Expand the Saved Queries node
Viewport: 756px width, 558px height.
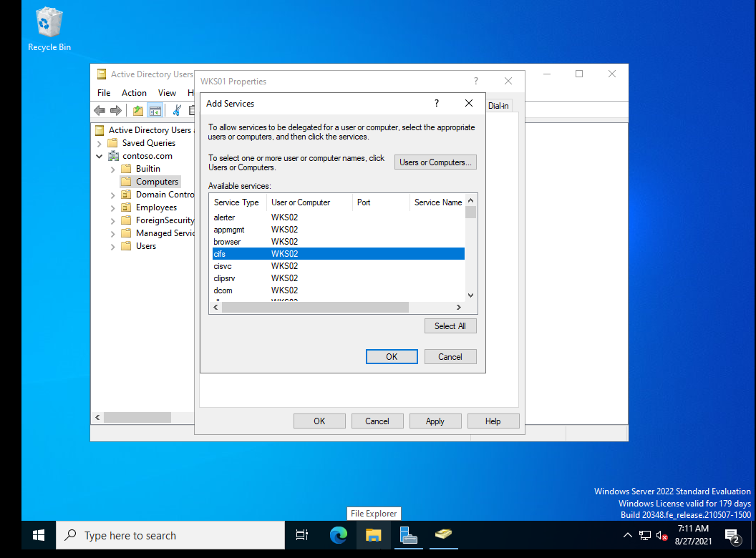(100, 143)
